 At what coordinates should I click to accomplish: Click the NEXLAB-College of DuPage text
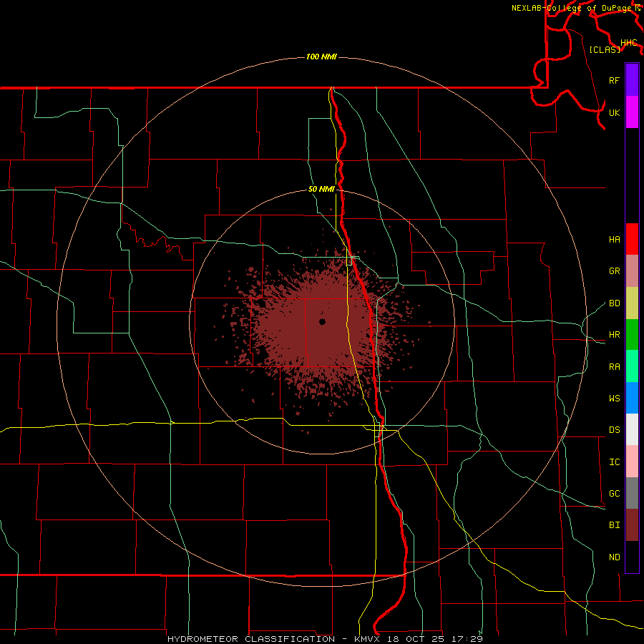tap(571, 8)
